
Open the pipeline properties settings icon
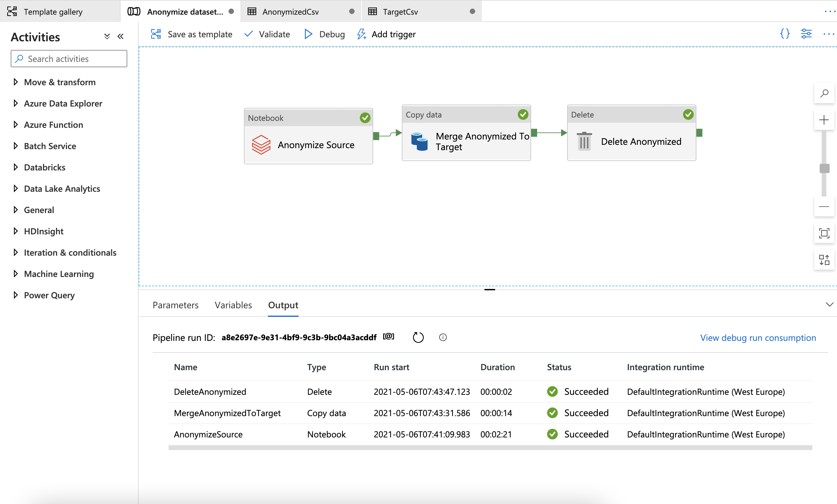pyautogui.click(x=806, y=34)
